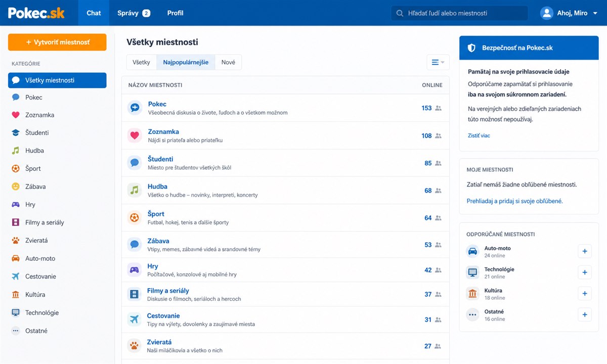Click the Cestovanie room airplane icon in list
This screenshot has height=364, width=607.
tap(135, 320)
